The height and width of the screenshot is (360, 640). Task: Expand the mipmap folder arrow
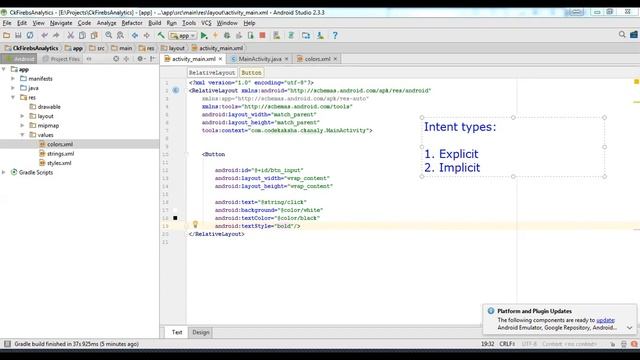pos(22,125)
